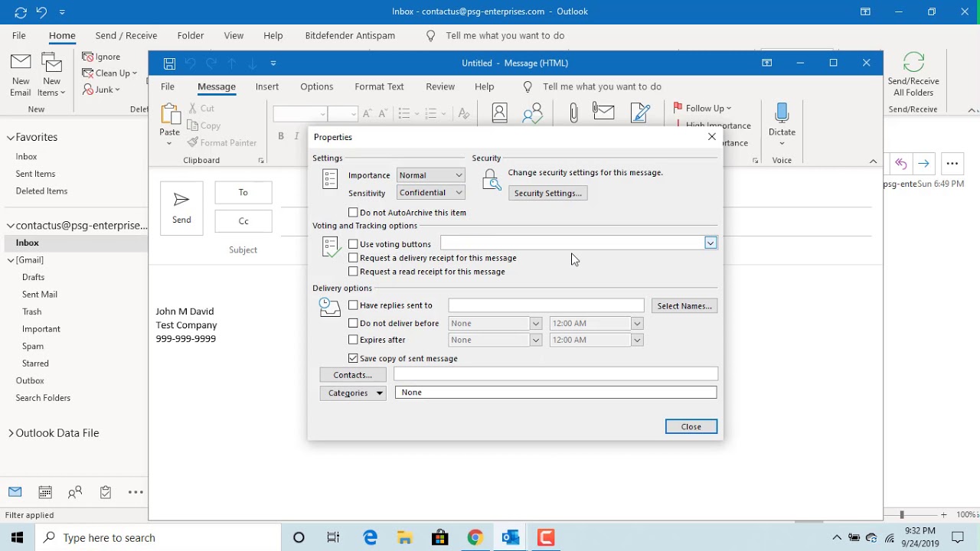980x551 pixels.
Task: Switch to Mail view in navigation bar
Action: [15, 492]
